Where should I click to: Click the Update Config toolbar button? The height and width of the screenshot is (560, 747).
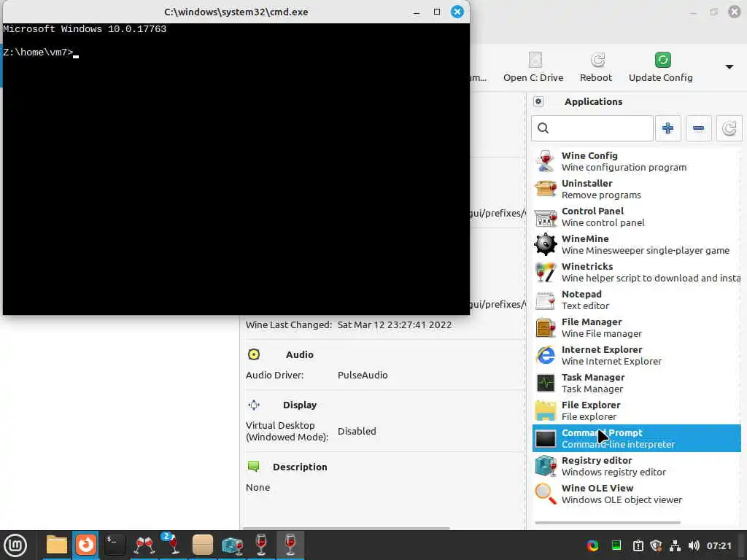(x=661, y=67)
